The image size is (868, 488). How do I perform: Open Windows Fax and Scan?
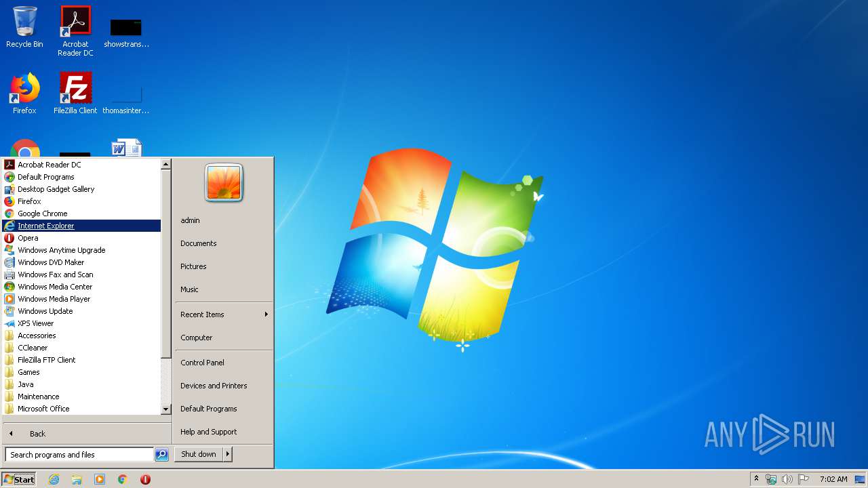pos(81,274)
